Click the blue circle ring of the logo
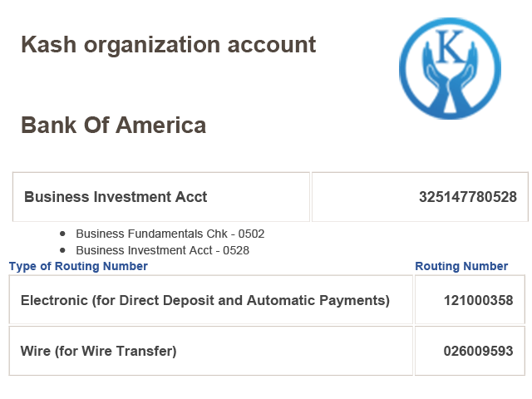 (x=403, y=70)
